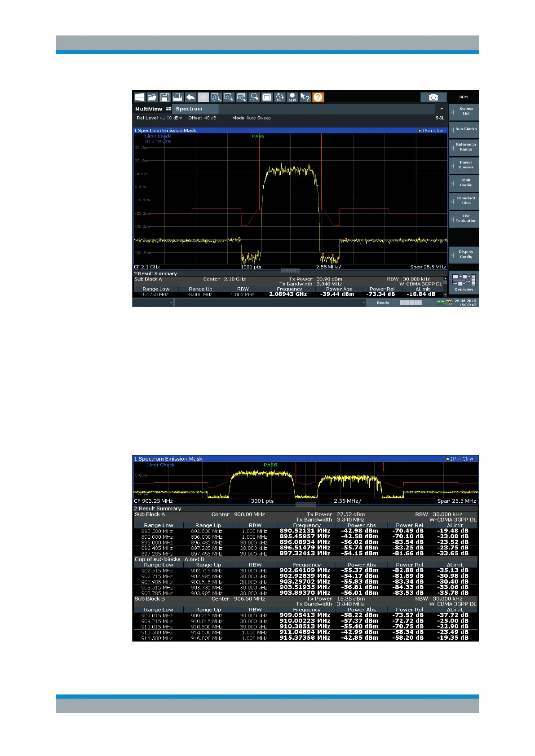Click the 'Ref Level 41.00 dBm' setting

(x=159, y=118)
